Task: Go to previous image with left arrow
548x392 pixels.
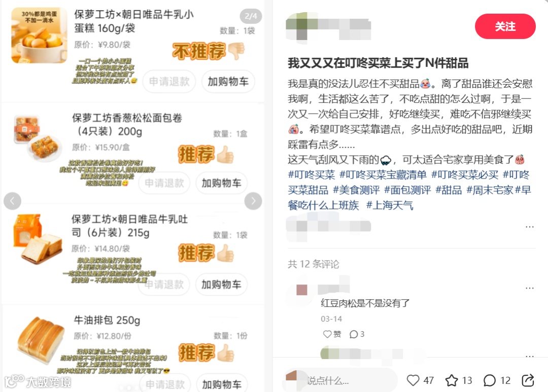Action: (12, 201)
